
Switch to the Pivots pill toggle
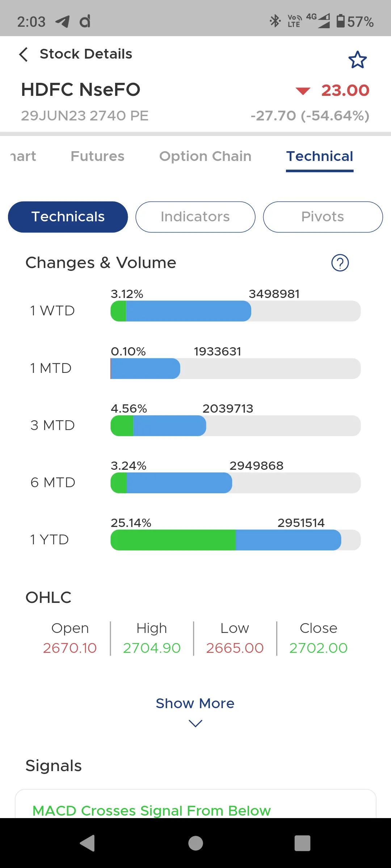[x=323, y=217]
